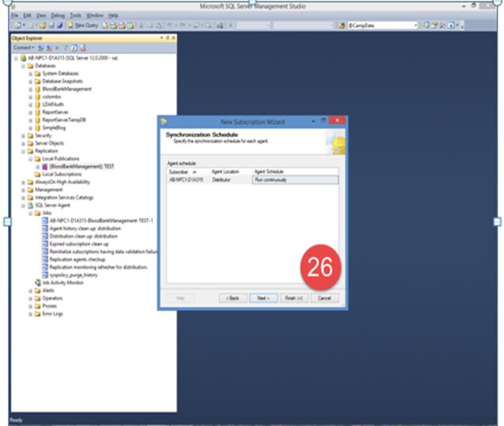Collapse the AB-NPC1-D1A315 server node
The height and width of the screenshot is (426, 504).
[x=16, y=58]
